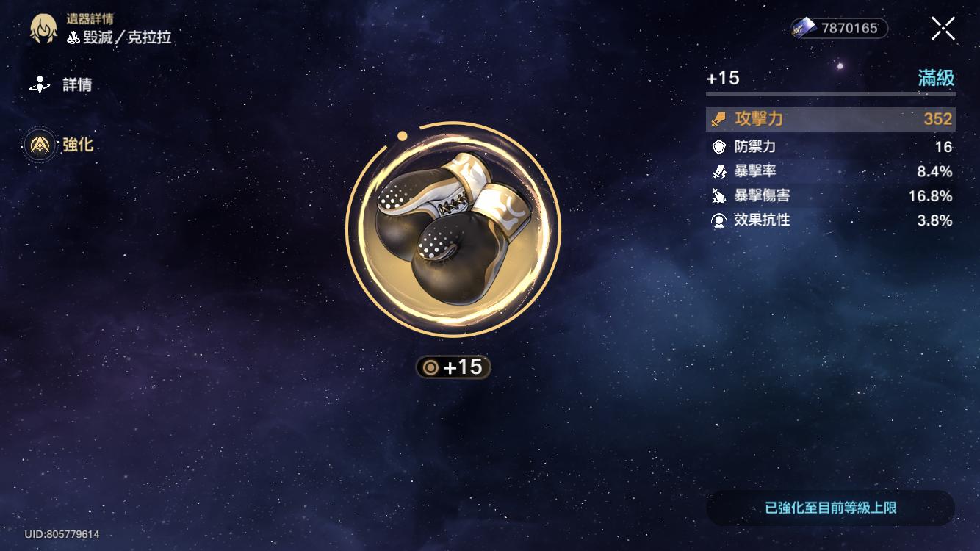Click the character avatar icon top-left
The width and height of the screenshot is (980, 551).
(43, 29)
